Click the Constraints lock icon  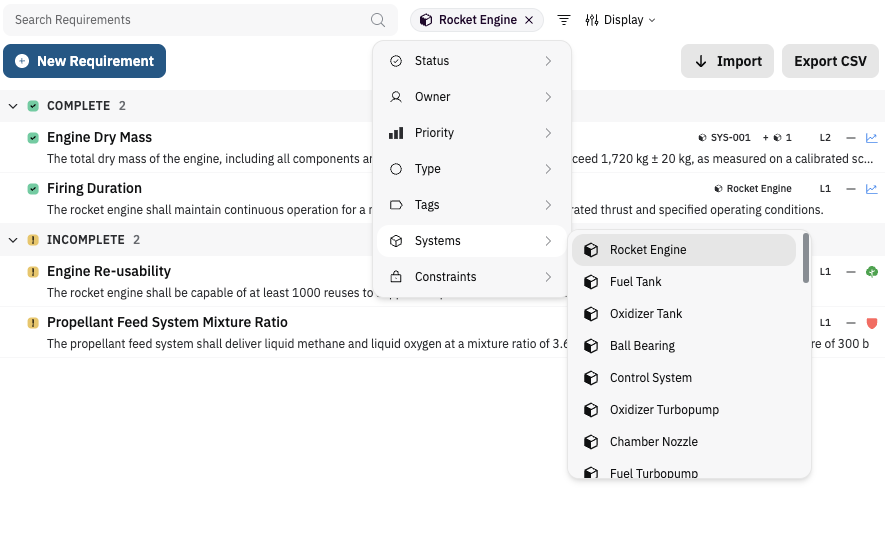coord(396,277)
